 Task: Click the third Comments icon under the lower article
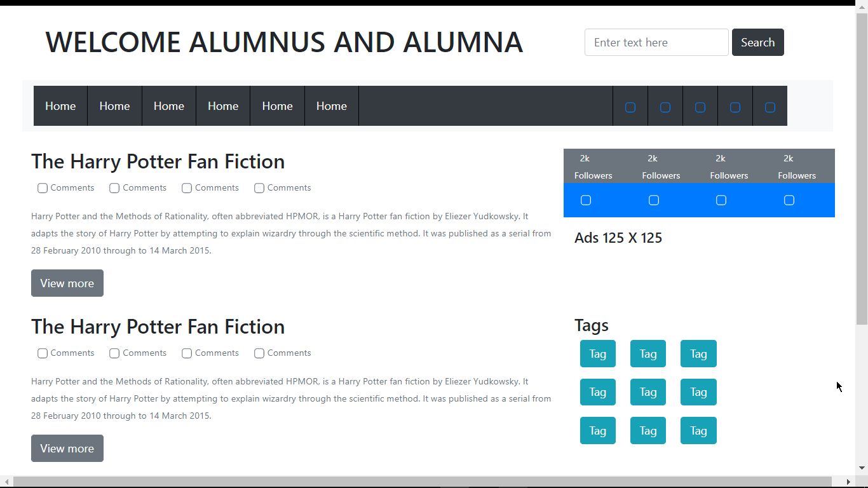[187, 353]
